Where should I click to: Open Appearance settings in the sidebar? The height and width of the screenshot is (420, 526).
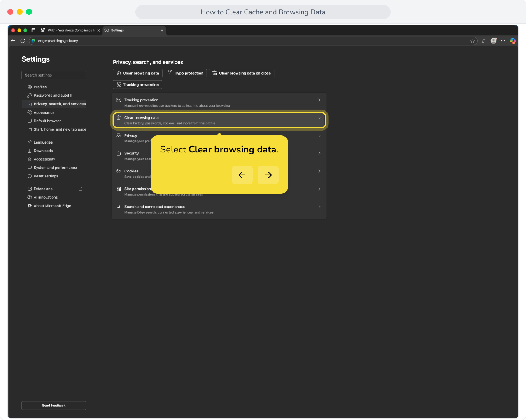coord(44,113)
